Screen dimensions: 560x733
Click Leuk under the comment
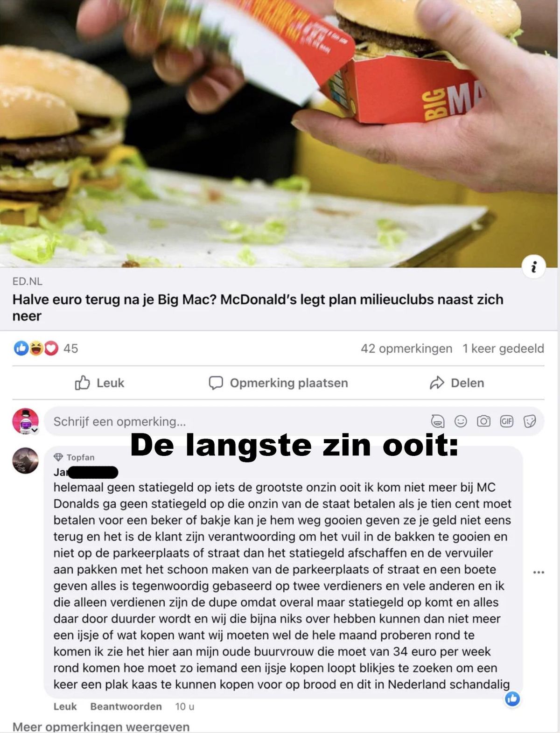[x=65, y=706]
